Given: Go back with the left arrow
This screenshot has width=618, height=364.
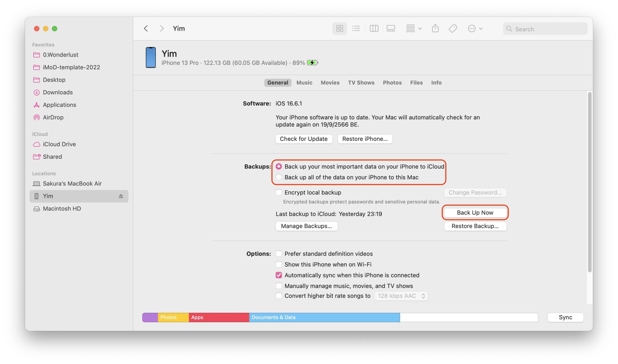Looking at the screenshot, I should click(146, 28).
